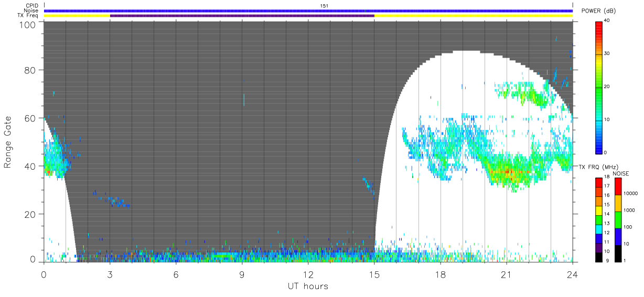Click the 40 tick on power scale
The image size is (644, 297).
click(607, 21)
